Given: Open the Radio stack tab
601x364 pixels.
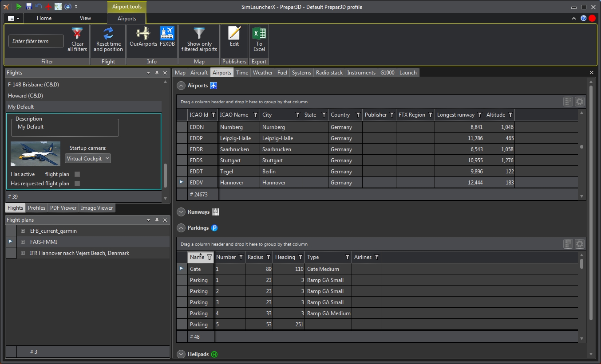Looking at the screenshot, I should point(329,73).
